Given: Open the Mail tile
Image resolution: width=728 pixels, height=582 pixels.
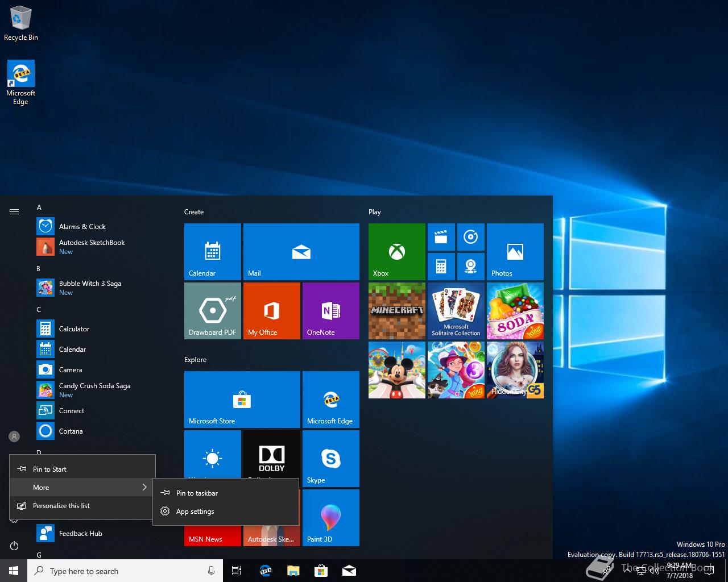Looking at the screenshot, I should tap(301, 252).
